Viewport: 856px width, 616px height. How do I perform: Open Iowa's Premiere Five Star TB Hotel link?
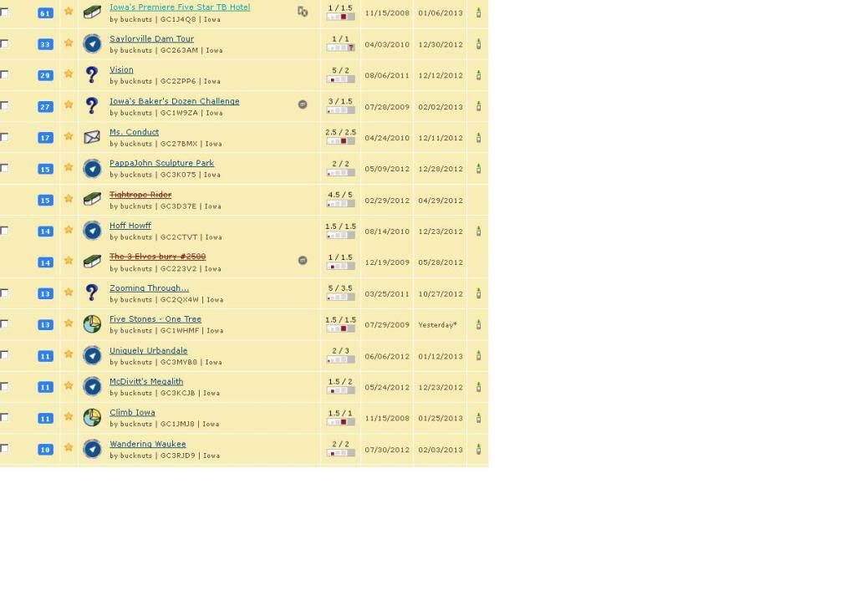pyautogui.click(x=180, y=7)
